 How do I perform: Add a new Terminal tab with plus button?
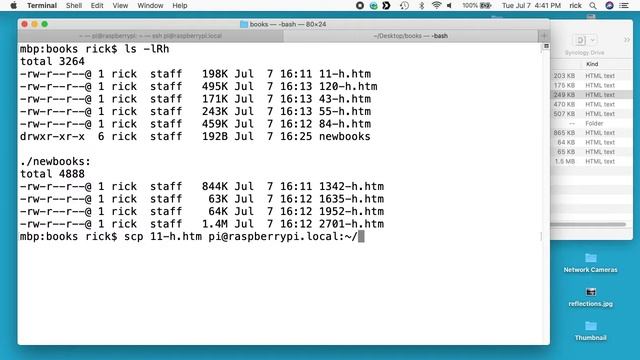544,36
